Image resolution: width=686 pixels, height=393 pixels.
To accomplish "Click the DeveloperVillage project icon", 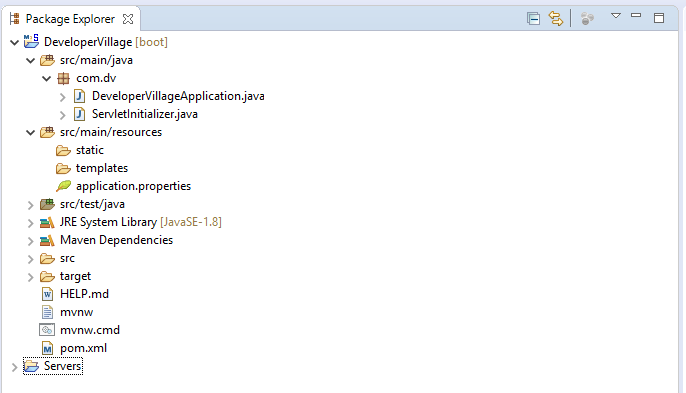I will click(x=32, y=41).
